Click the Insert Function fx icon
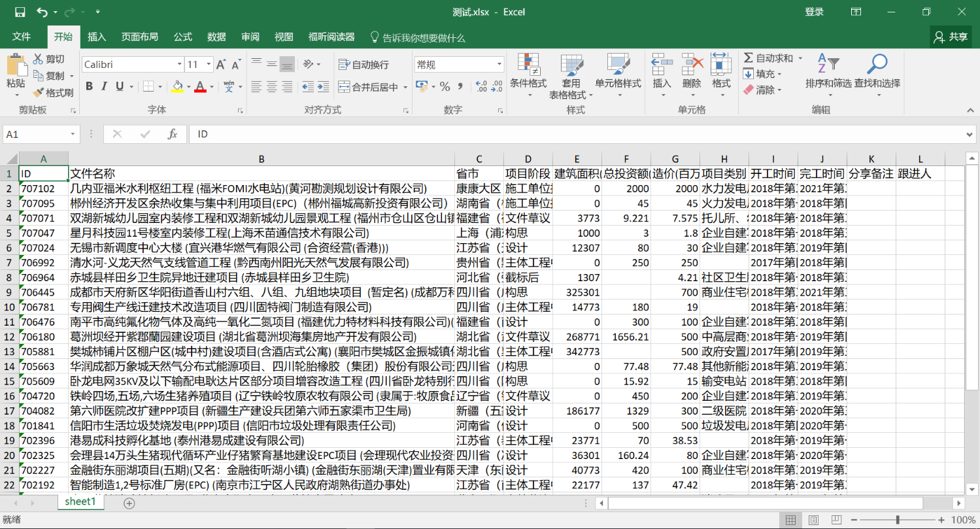The width and height of the screenshot is (980, 529). click(x=173, y=134)
